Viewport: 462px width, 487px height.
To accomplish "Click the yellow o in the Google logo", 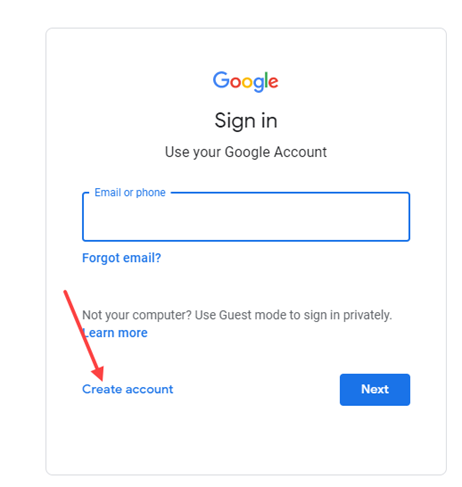I will pyautogui.click(x=247, y=82).
